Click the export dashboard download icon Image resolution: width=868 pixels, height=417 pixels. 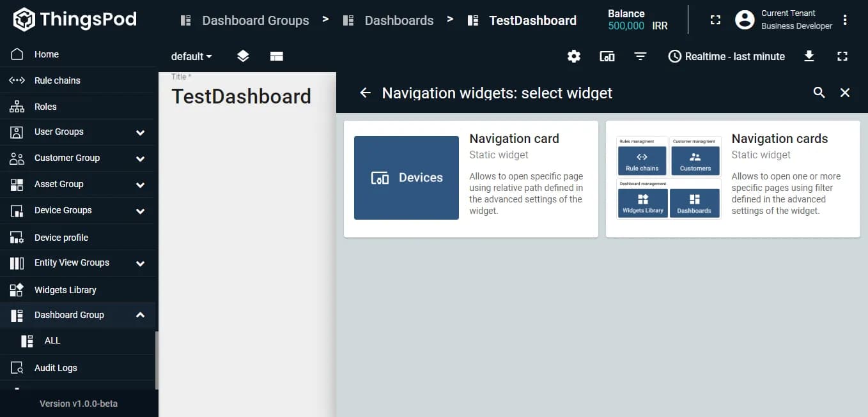(809, 56)
